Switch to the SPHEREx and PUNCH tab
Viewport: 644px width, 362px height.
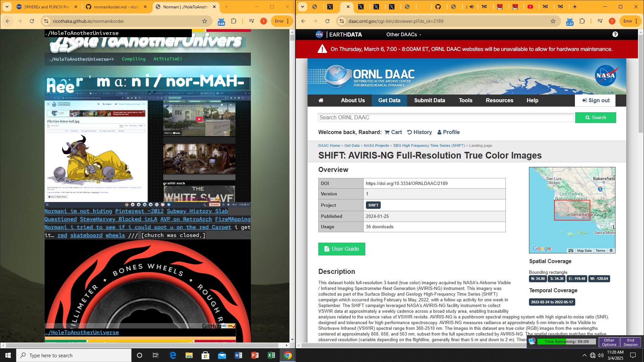pyautogui.click(x=47, y=7)
